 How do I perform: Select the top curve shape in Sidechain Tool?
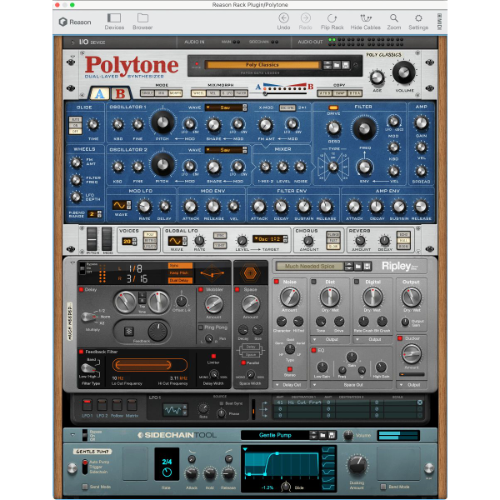pos(328,450)
